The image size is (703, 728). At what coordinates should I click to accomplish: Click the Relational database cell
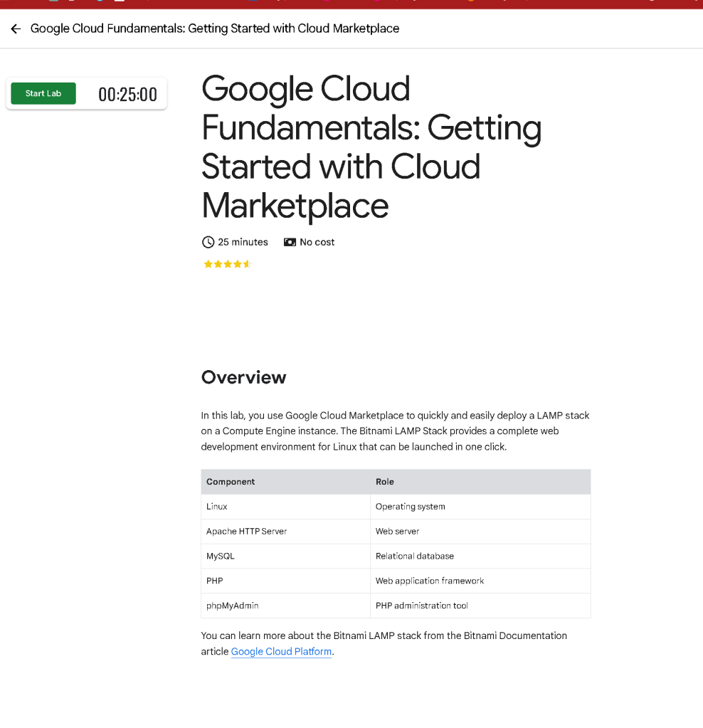click(x=480, y=556)
